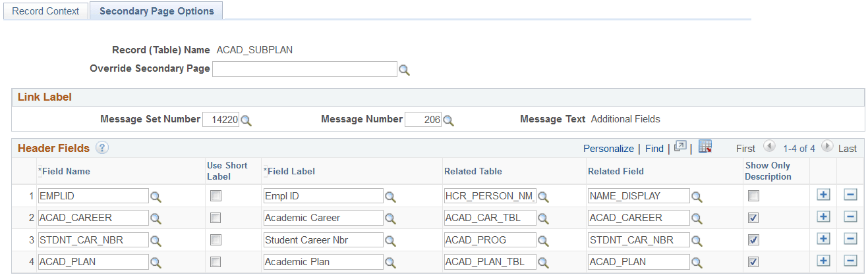The image size is (868, 277).
Task: Click the Academic Plan field label input
Action: (323, 262)
